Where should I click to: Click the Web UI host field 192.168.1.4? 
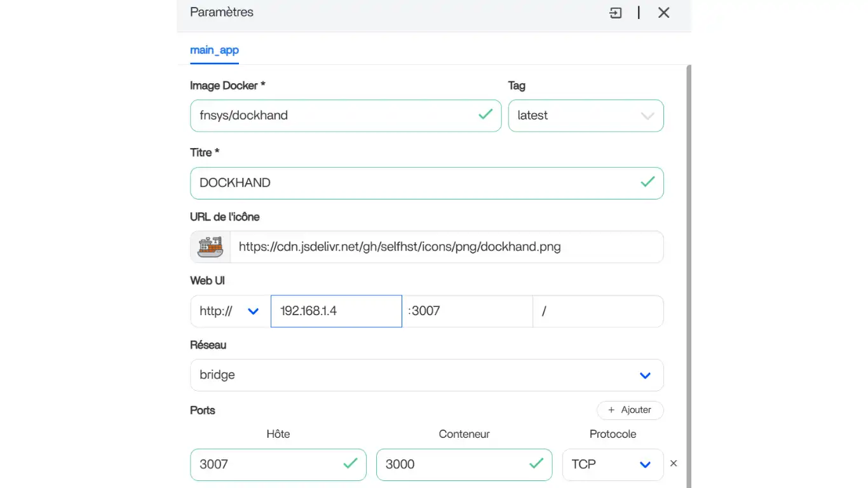coord(336,311)
